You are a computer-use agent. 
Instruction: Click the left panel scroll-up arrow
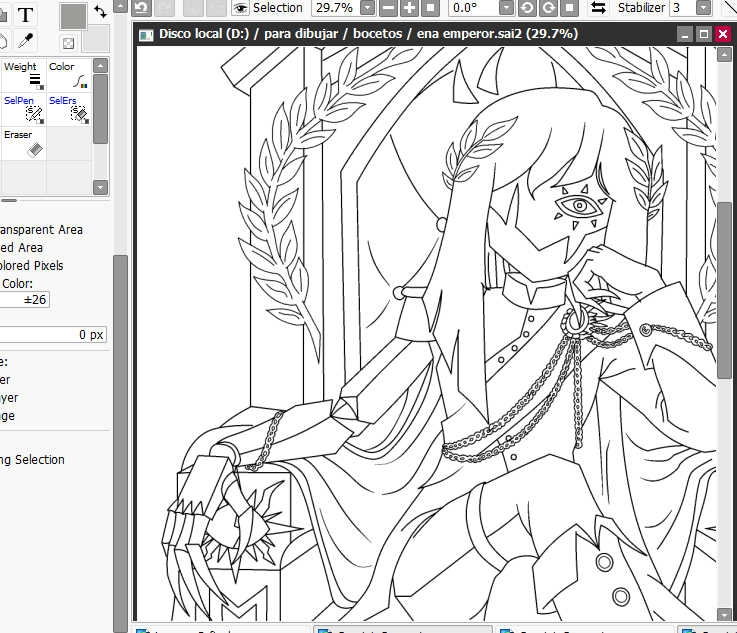coord(121,6)
